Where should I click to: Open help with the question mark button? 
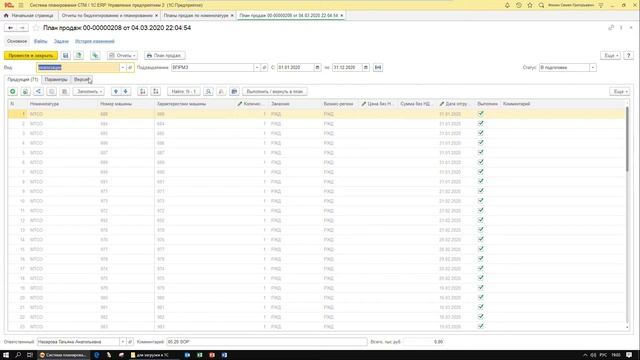coord(629,56)
